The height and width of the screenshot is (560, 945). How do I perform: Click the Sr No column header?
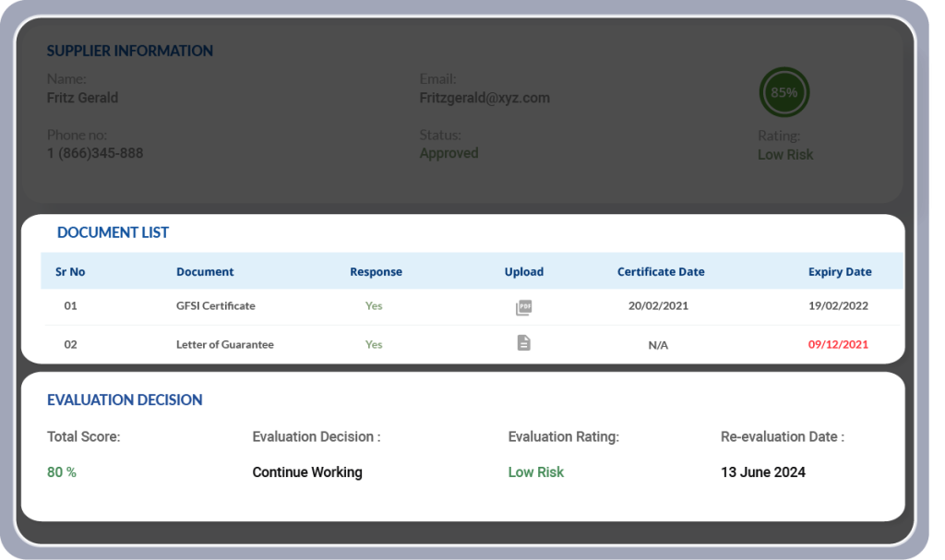[70, 272]
